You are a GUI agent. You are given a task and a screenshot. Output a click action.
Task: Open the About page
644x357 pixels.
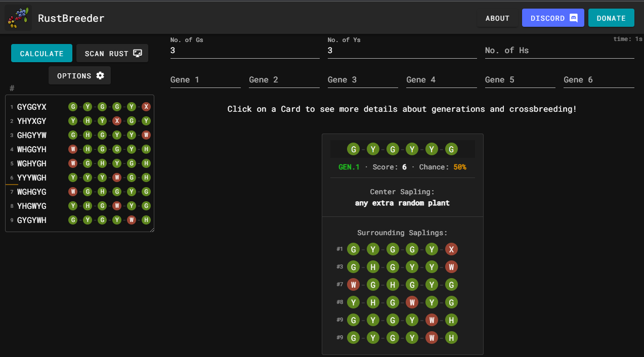click(497, 18)
